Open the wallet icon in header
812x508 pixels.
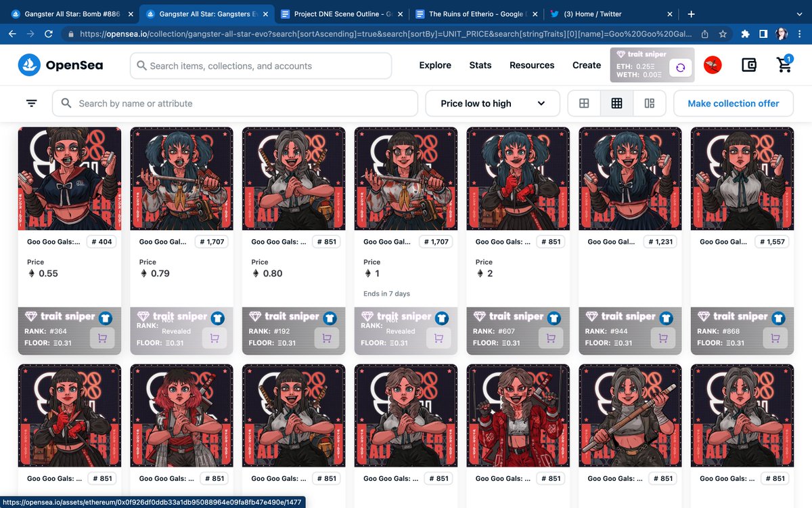click(748, 65)
